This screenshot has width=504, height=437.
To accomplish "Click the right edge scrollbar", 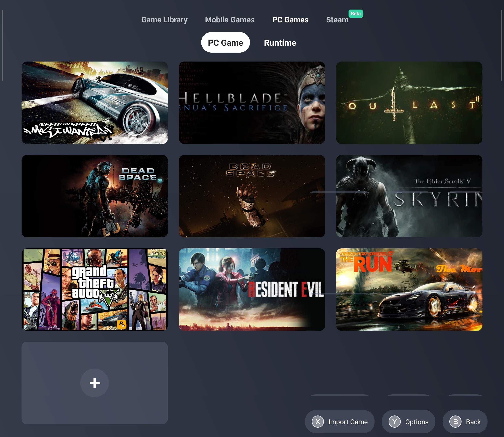I will tap(502, 45).
